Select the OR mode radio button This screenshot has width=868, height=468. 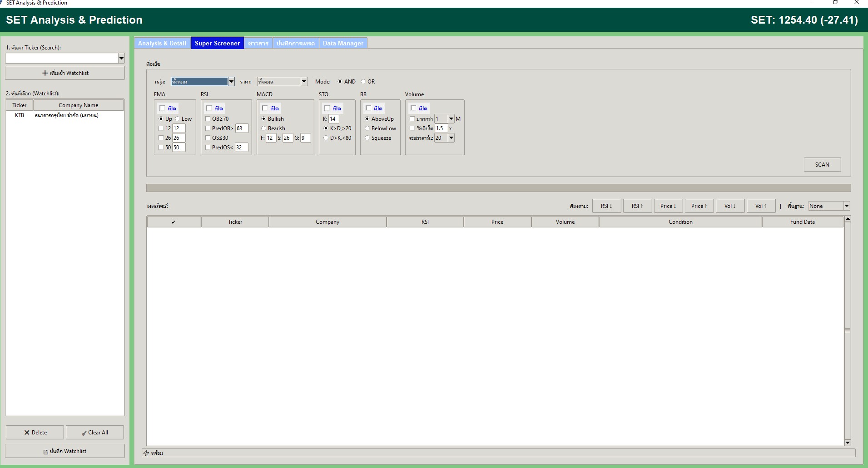tap(363, 82)
